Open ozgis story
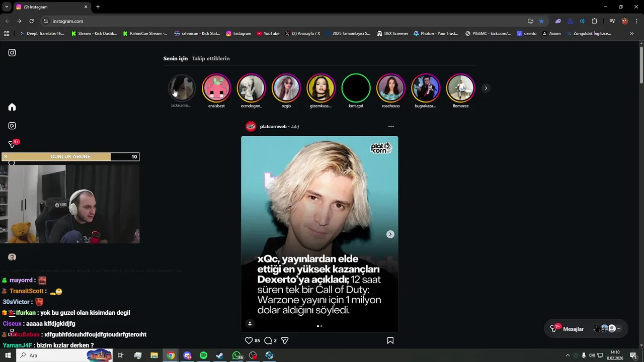The height and width of the screenshot is (362, 644). [x=286, y=88]
